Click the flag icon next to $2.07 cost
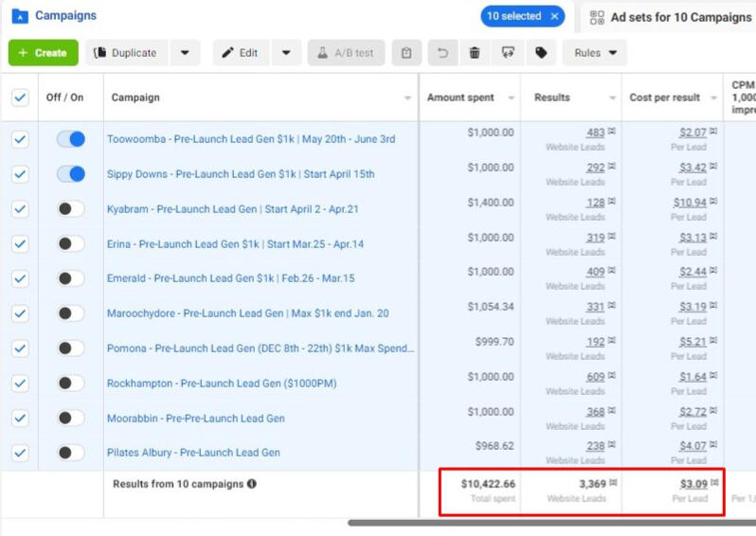This screenshot has width=756, height=536. (713, 131)
